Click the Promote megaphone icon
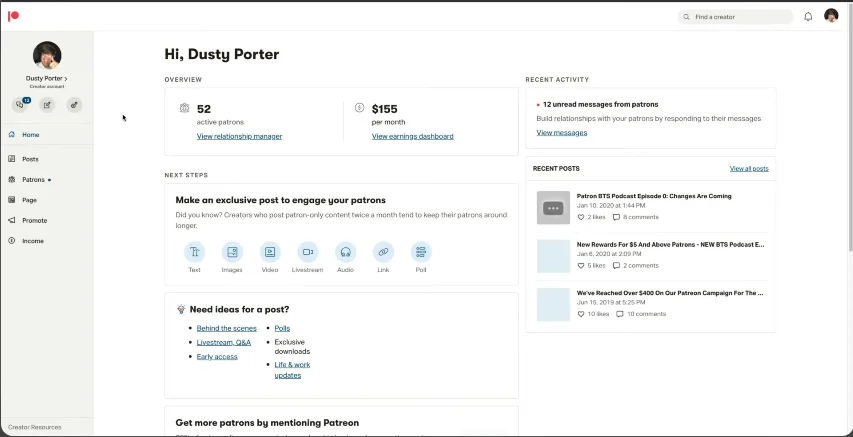The height and width of the screenshot is (437, 853). click(x=12, y=220)
